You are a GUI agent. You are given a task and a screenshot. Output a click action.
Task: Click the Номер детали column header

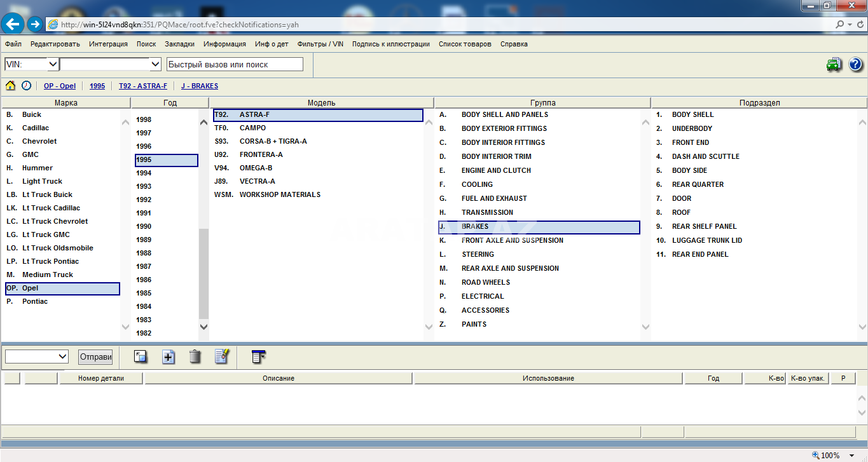pos(101,378)
